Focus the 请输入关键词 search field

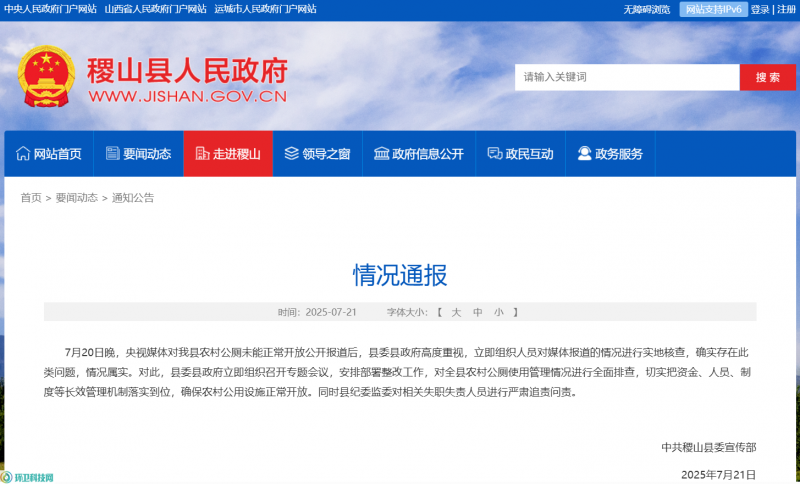pyautogui.click(x=627, y=78)
